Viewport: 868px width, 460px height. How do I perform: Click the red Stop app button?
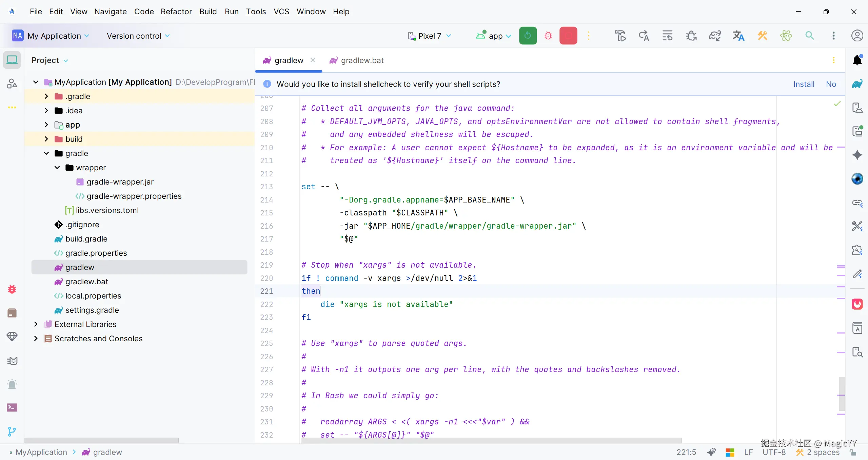568,36
